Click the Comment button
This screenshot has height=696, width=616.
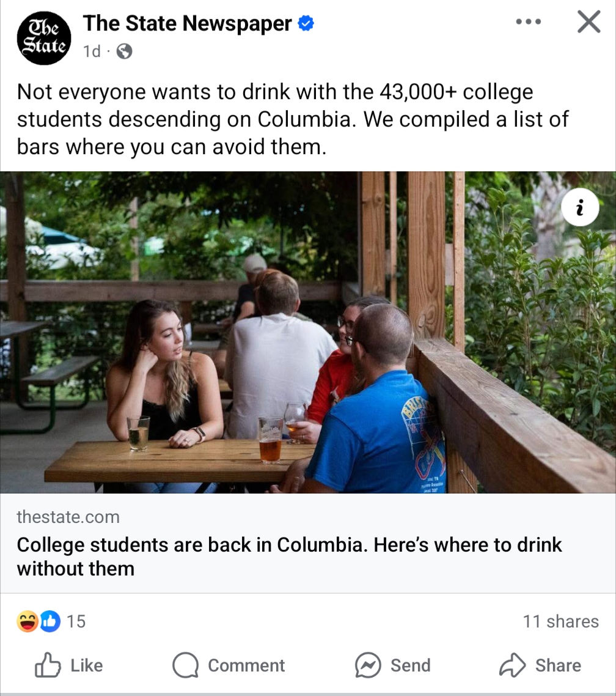229,665
